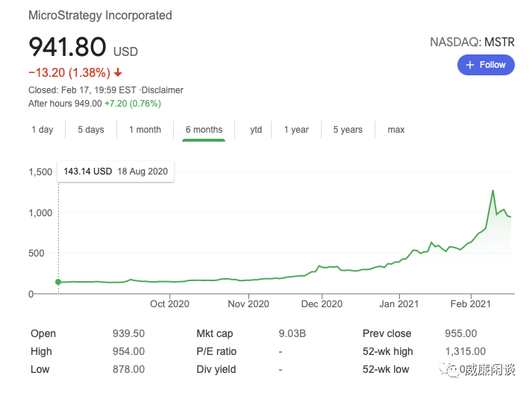Click the price peak on the chart line

[x=492, y=191]
